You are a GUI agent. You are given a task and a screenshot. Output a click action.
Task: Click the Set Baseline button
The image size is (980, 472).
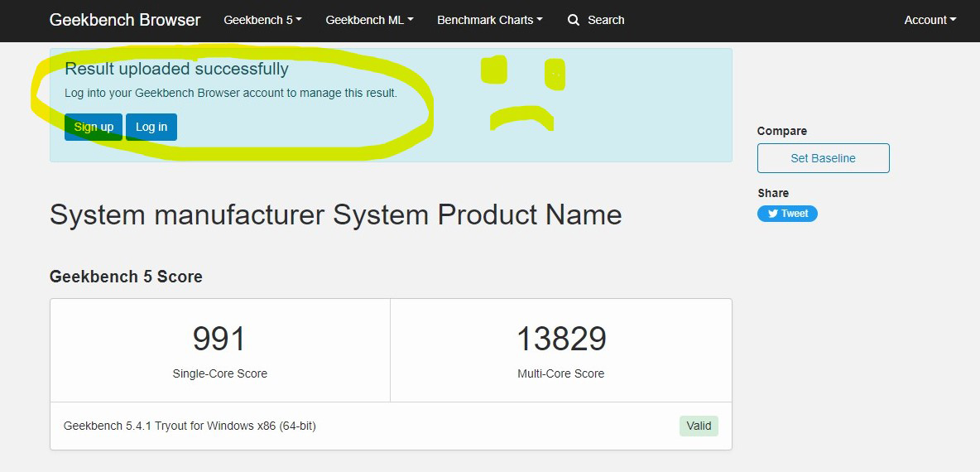823,158
